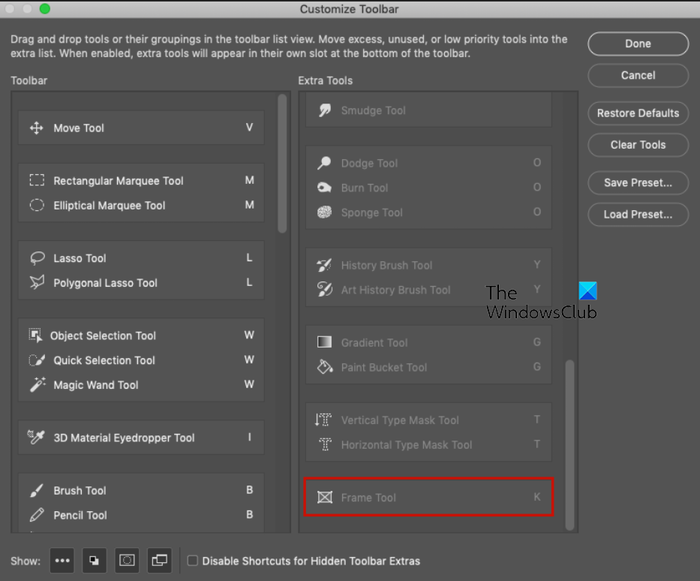The width and height of the screenshot is (700, 581).
Task: Toggle showing foreground/background colors button
Action: (95, 561)
